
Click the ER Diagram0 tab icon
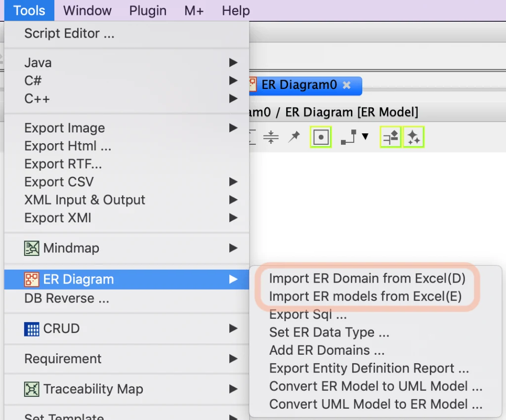click(253, 85)
